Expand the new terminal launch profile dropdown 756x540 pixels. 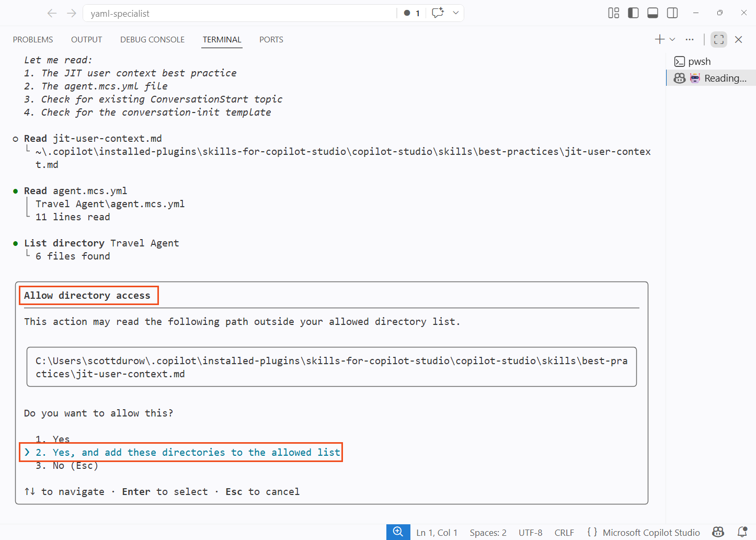672,39
